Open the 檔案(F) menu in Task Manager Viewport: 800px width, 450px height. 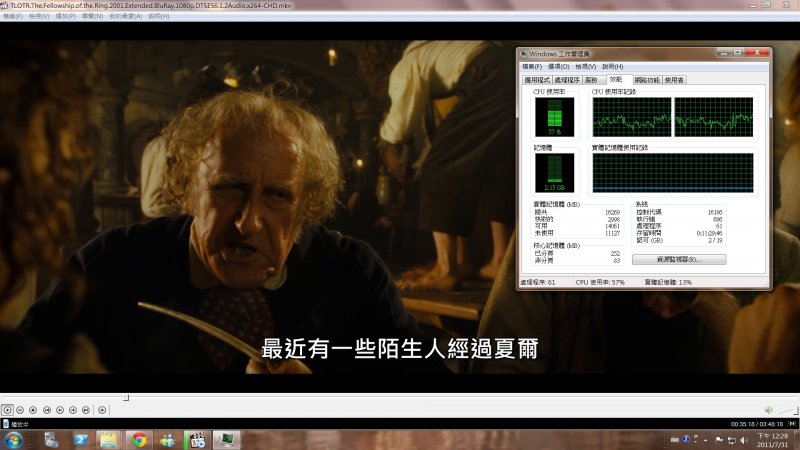pos(530,66)
